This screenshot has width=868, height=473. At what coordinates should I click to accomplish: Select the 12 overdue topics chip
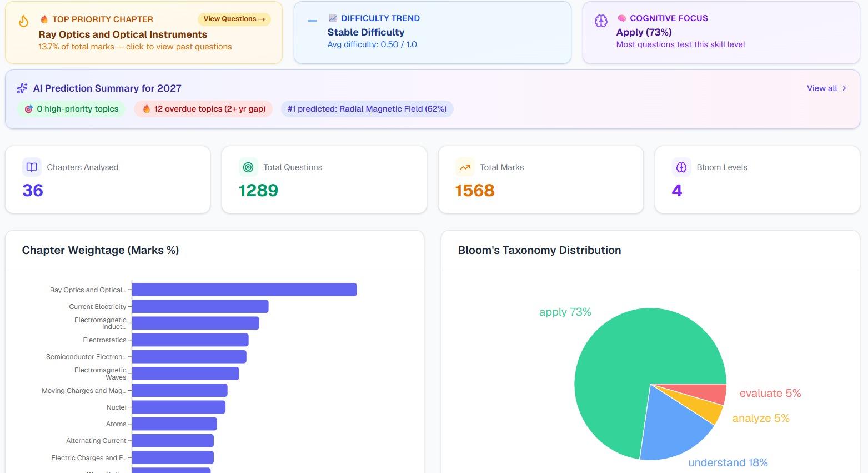coord(203,109)
